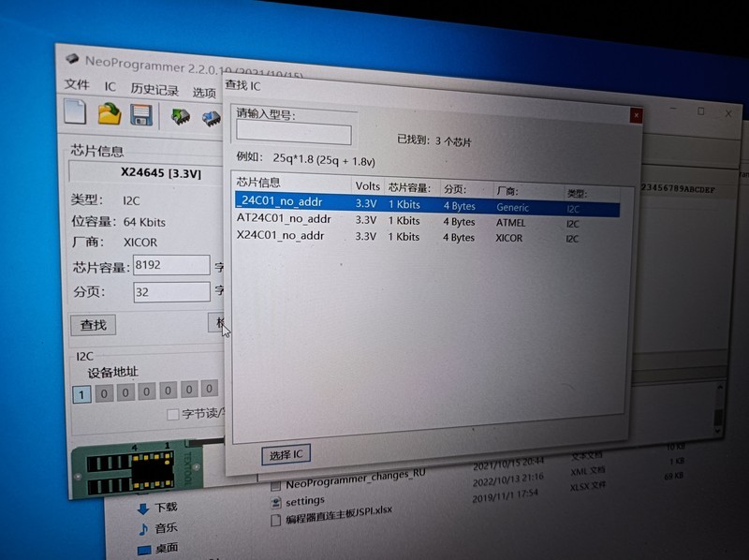Open the 文件 menu
Screen dimensions: 749x560
coord(77,85)
